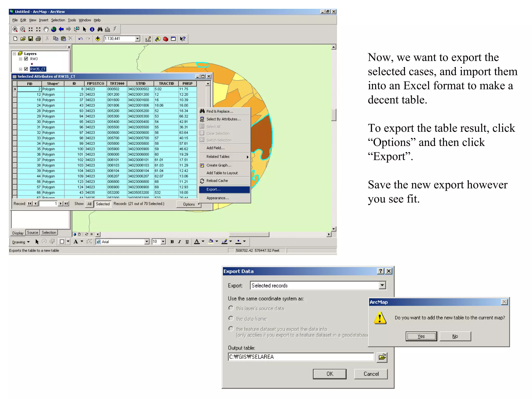Click OK in Export Data dialog

(330, 374)
